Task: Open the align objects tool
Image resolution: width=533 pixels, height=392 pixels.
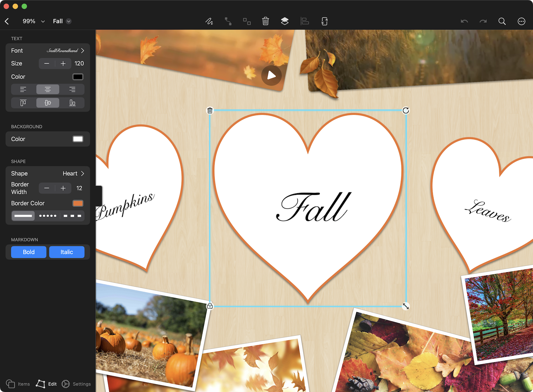Action: (305, 21)
